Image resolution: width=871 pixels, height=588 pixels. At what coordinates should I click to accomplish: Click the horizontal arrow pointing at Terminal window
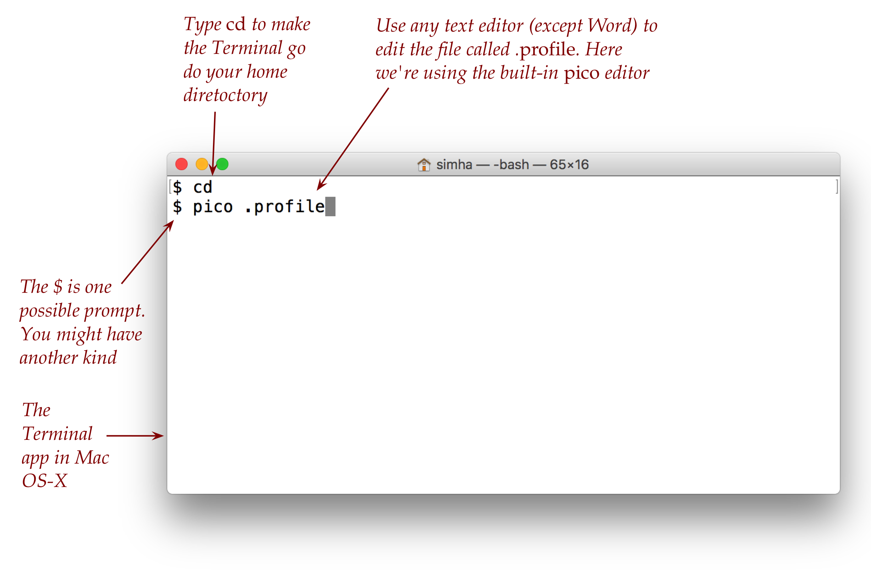point(135,436)
